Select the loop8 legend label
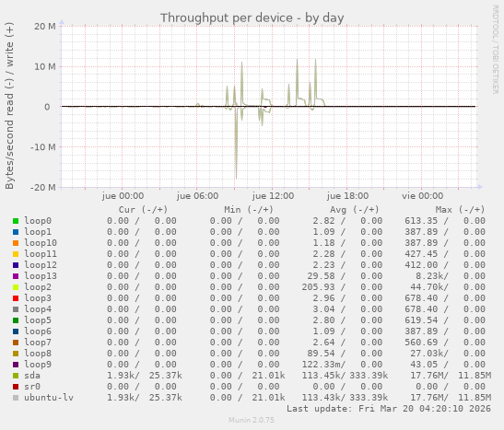 38,354
